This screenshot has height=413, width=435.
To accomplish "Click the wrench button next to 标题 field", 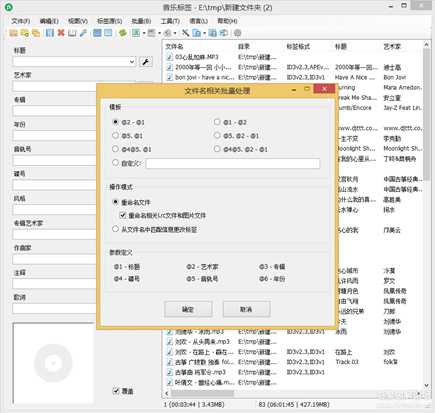I will [146, 61].
